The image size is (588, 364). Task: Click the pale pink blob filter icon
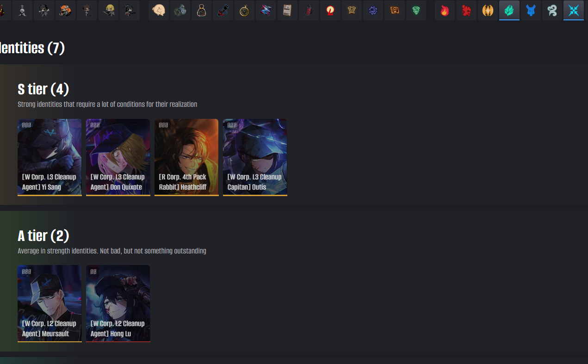pos(159,10)
